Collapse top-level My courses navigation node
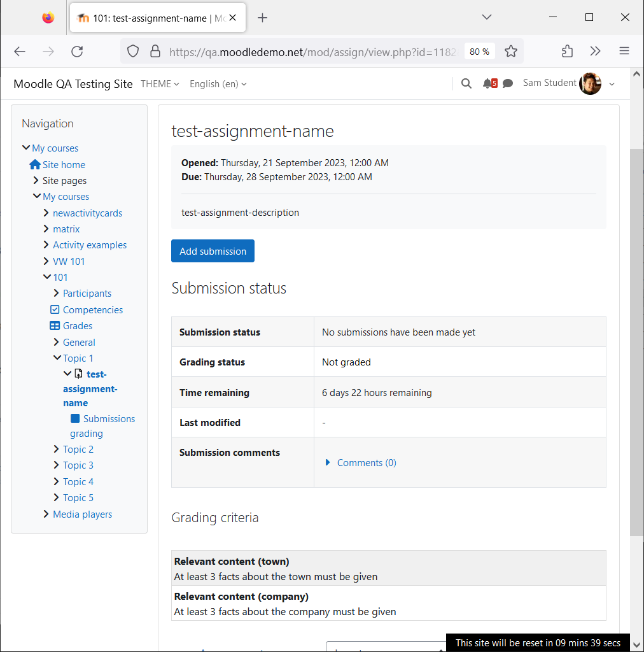Viewport: 644px width, 652px height. 25,148
